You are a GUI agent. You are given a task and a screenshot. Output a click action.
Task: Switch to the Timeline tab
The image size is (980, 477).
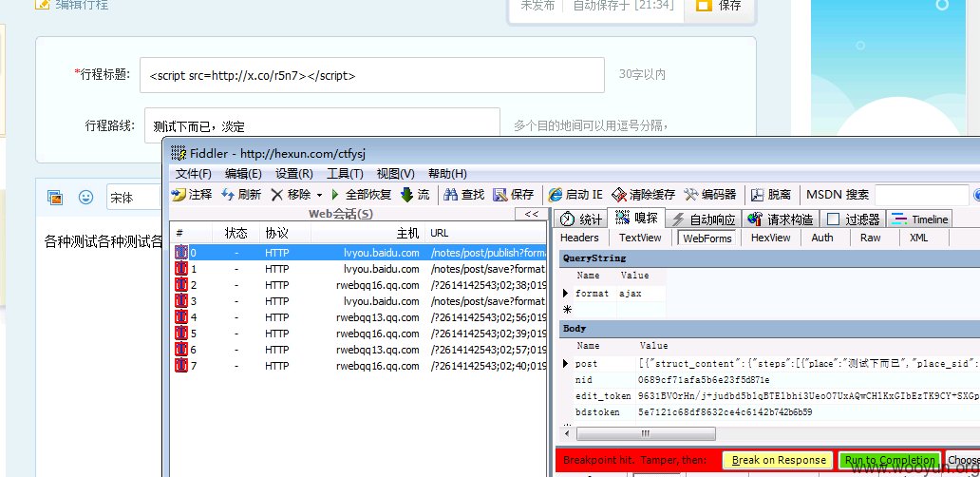[x=919, y=219]
